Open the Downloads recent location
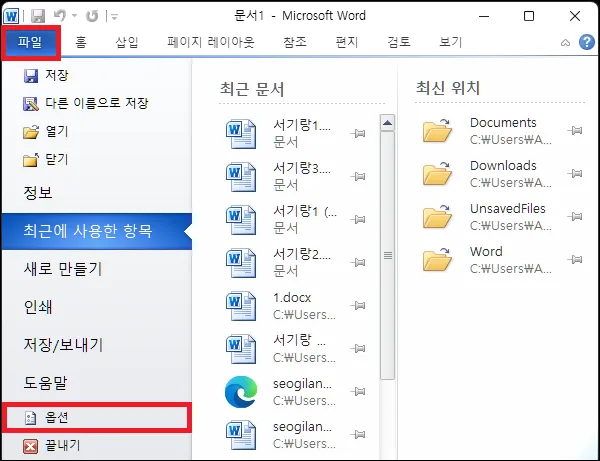600x461 pixels. [501, 174]
